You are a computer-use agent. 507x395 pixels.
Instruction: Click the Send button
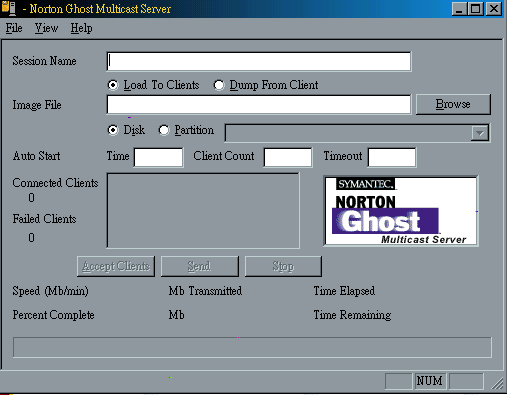pyautogui.click(x=200, y=266)
